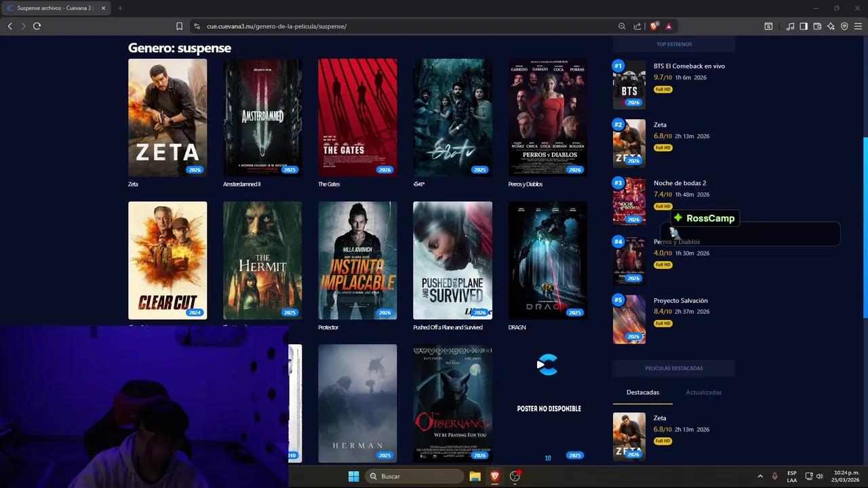Screen dimensions: 868x488
Task: Show hidden system tray icons chevron
Action: coord(760,476)
